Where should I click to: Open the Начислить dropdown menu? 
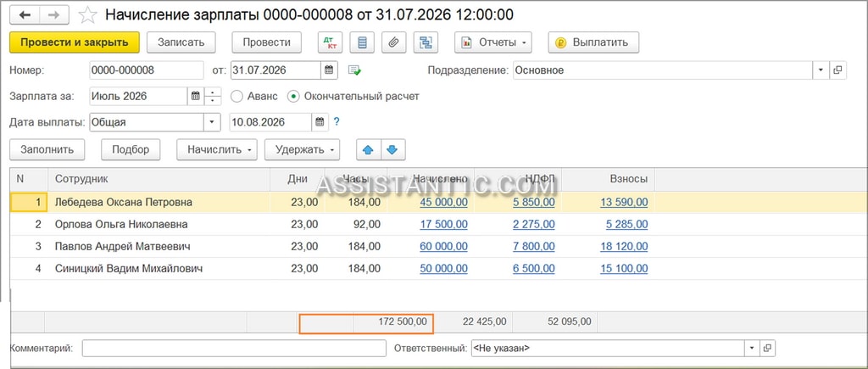pyautogui.click(x=216, y=149)
